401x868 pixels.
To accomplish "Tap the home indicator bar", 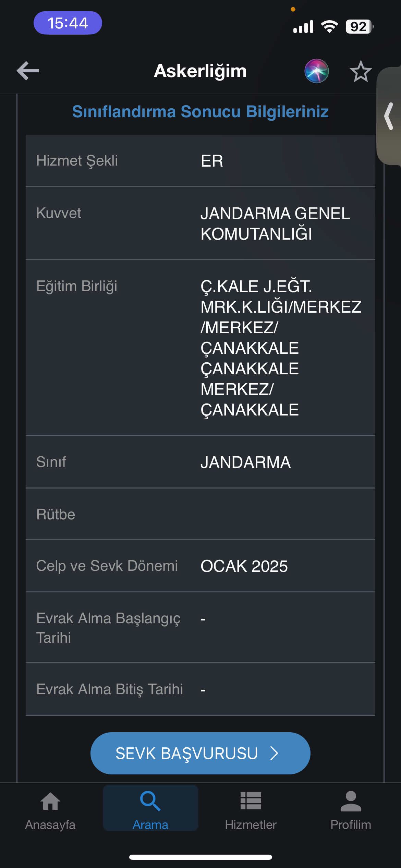I will (x=200, y=857).
